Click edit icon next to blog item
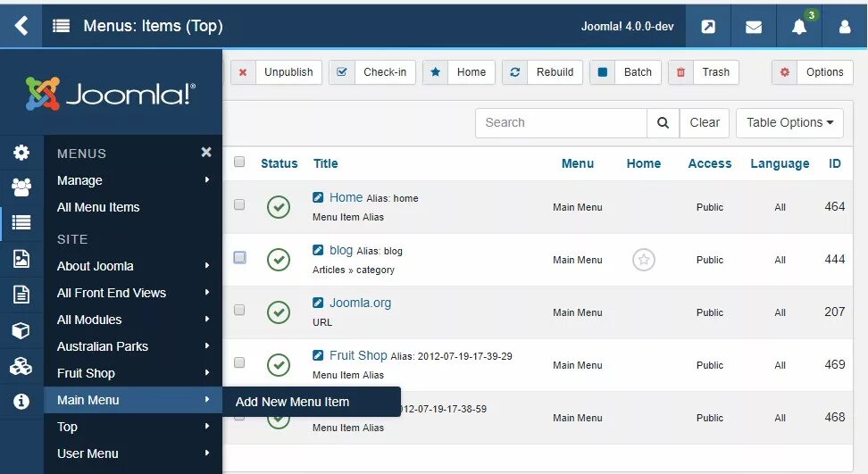The width and height of the screenshot is (868, 474). (318, 250)
